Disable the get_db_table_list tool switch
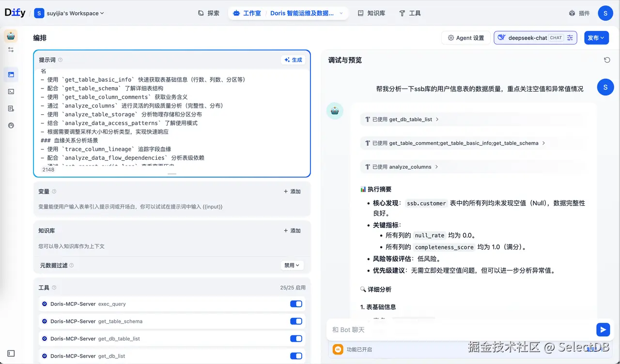 click(296, 338)
